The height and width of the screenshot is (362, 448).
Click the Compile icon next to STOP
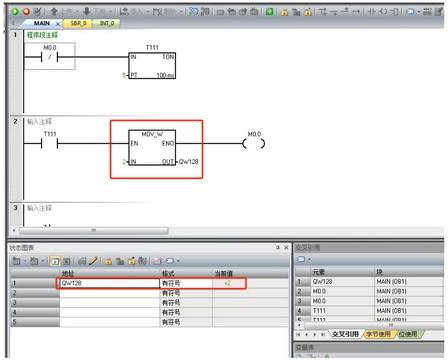37,12
